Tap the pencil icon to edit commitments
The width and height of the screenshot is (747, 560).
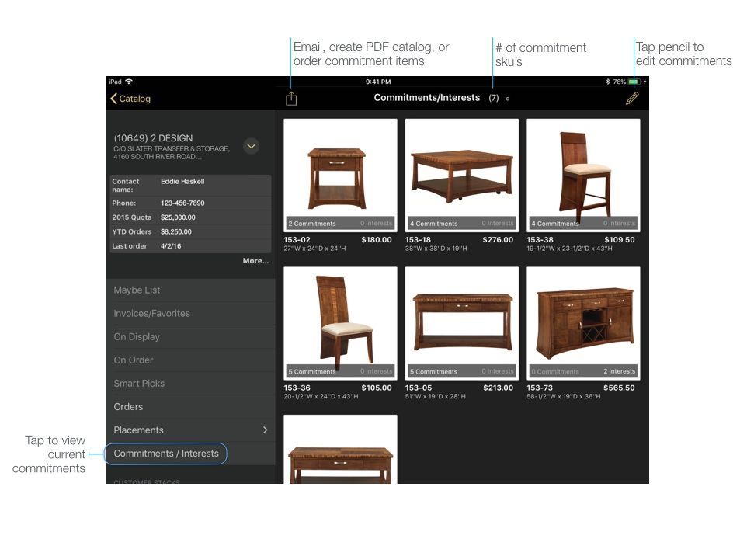(x=632, y=98)
